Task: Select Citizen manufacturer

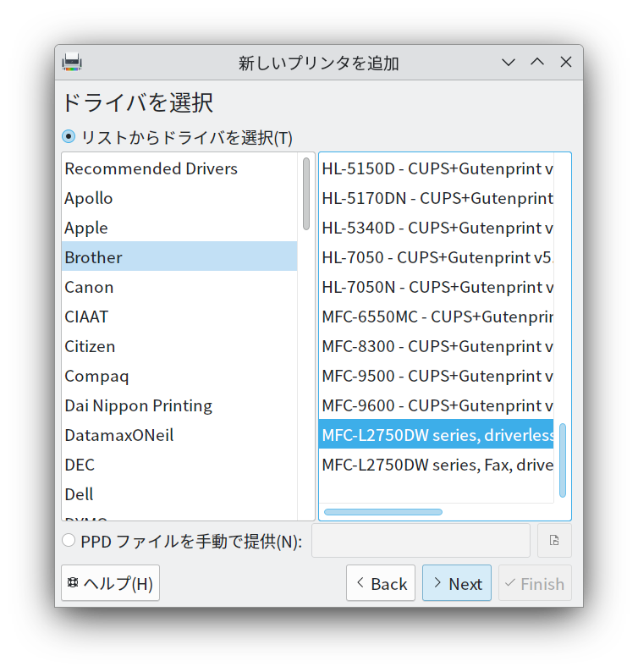Action: coord(179,346)
